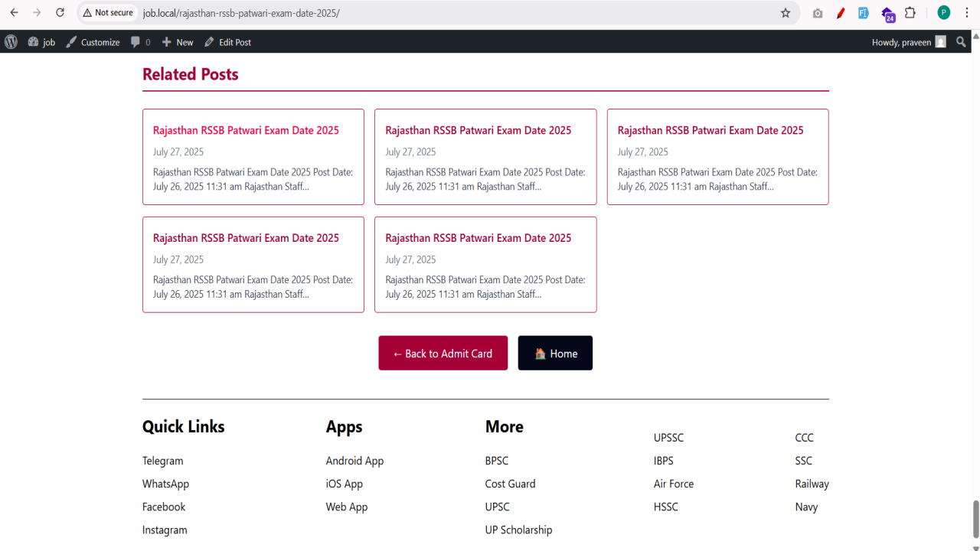
Task: Reload the page in the browser
Action: coord(60,13)
